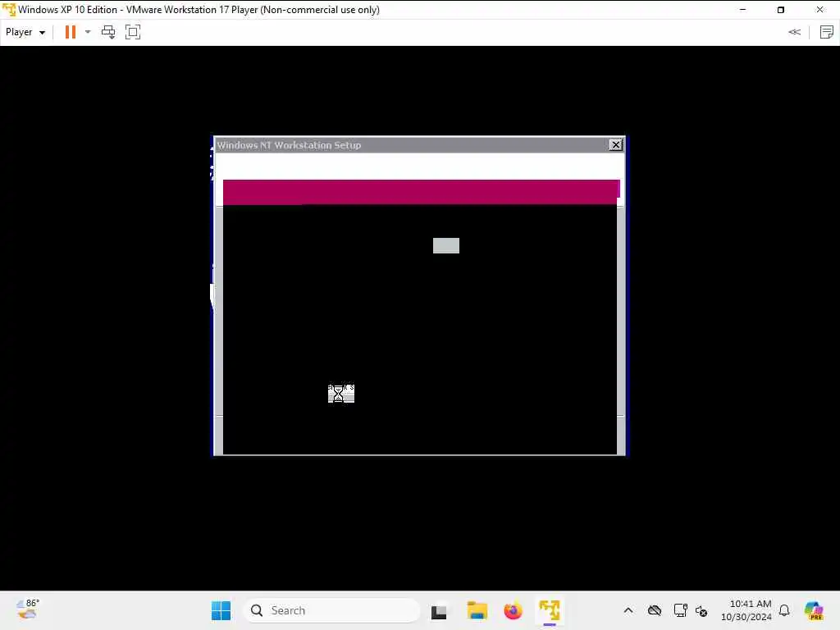Viewport: 840px width, 630px height.
Task: Restore down the VMware Player window
Action: coord(781,10)
